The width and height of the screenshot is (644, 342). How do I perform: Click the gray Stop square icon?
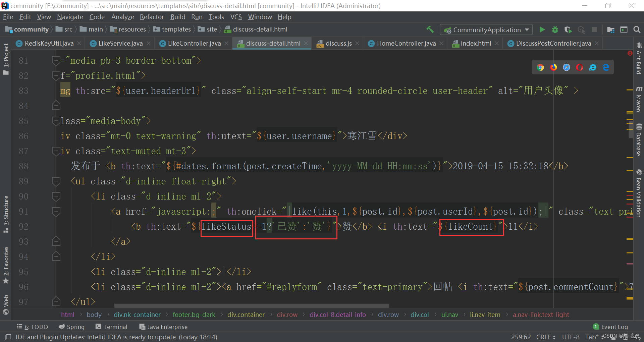click(x=594, y=30)
